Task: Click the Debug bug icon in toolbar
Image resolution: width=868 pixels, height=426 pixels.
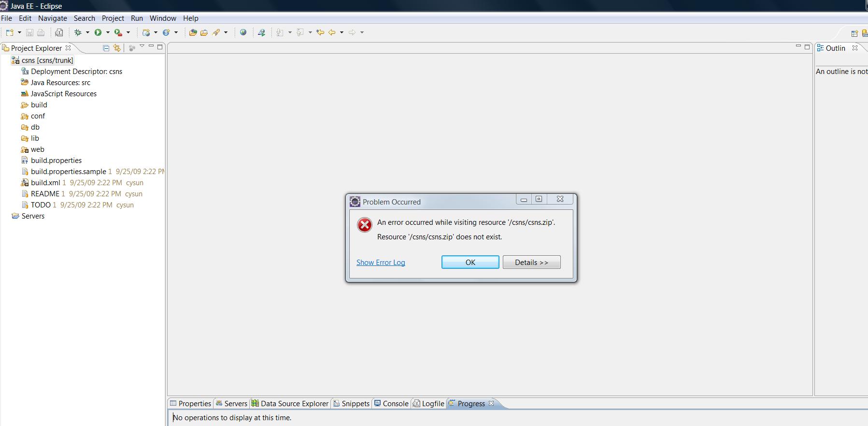Action: coord(78,32)
